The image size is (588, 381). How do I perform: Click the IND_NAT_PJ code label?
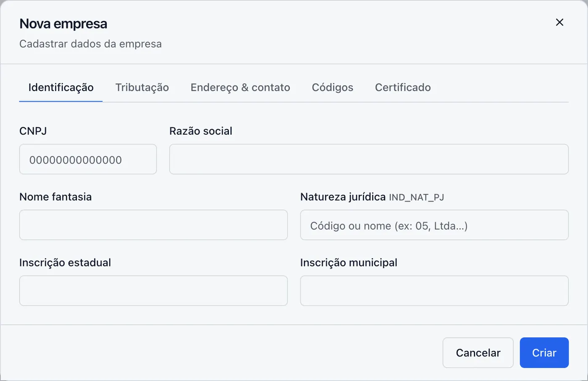(x=416, y=197)
